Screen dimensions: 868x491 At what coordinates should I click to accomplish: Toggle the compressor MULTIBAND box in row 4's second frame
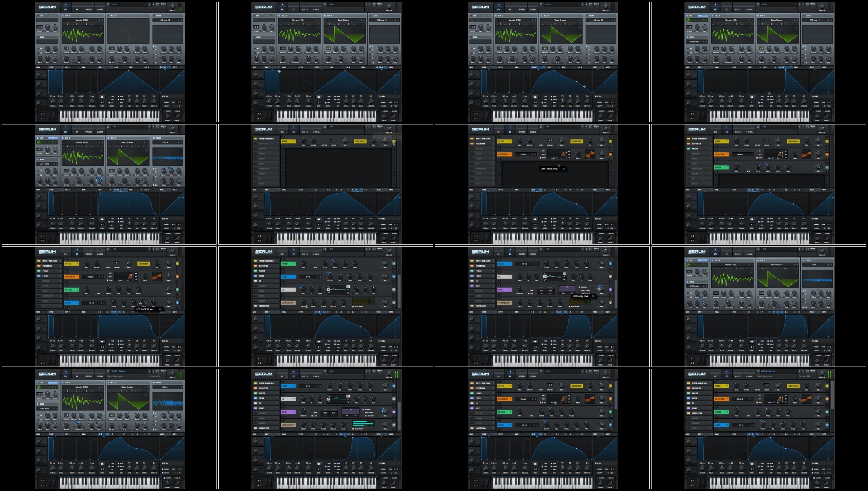pos(353,429)
